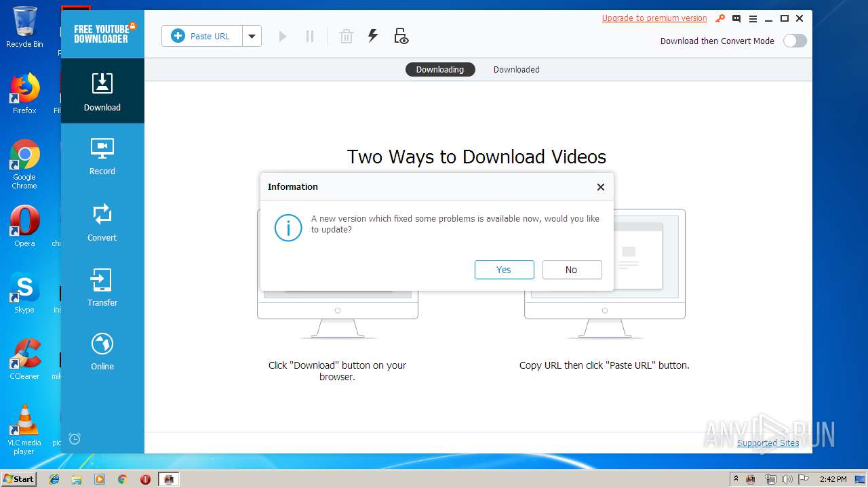868x488 pixels.
Task: Switch to the Downloading tab
Action: [x=440, y=69]
